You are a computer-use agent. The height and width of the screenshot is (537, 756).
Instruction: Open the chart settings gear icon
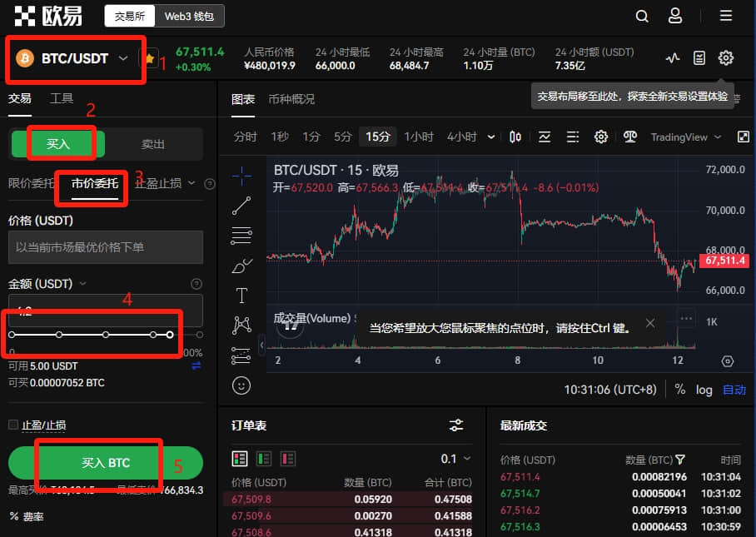coord(601,137)
